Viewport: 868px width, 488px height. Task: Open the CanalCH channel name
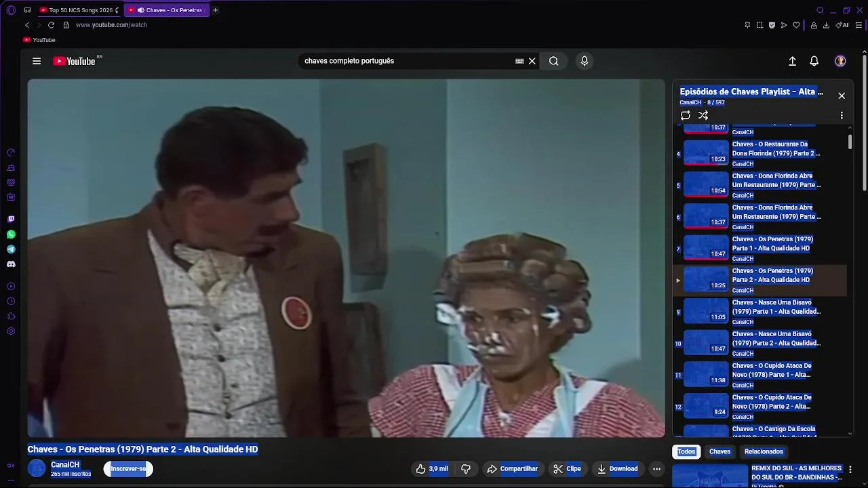tap(65, 465)
